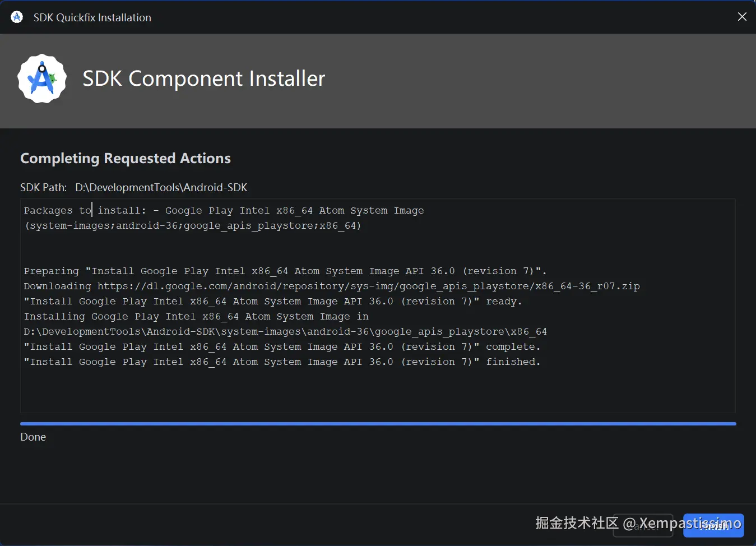Click the SDK Path value D:\DevelopmentTools\Android-SDK
The width and height of the screenshot is (756, 546).
click(x=161, y=187)
